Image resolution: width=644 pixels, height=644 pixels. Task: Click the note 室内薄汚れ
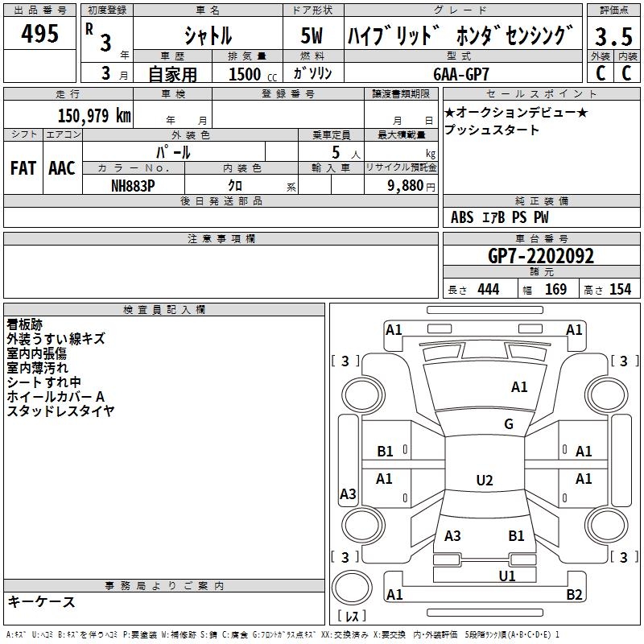(37, 368)
